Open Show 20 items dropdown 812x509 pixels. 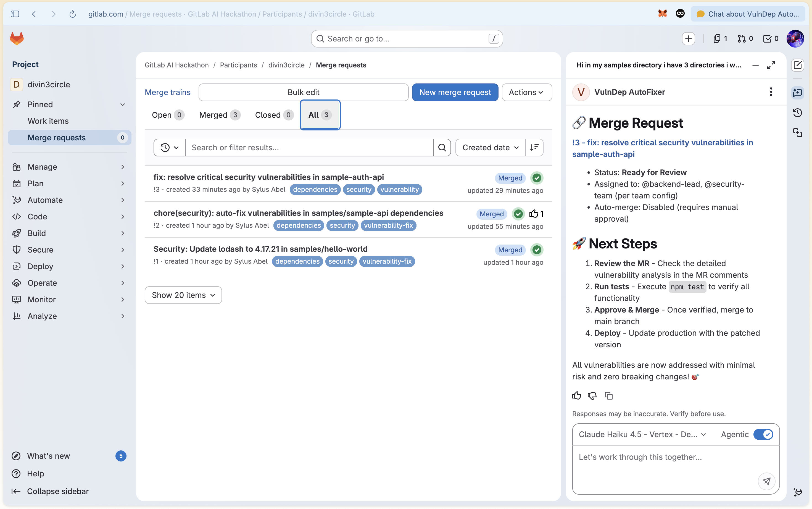tap(183, 295)
